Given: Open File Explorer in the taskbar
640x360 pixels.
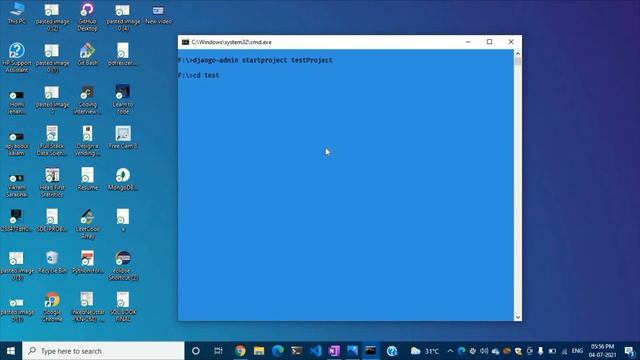Looking at the screenshot, I should pos(259,351).
